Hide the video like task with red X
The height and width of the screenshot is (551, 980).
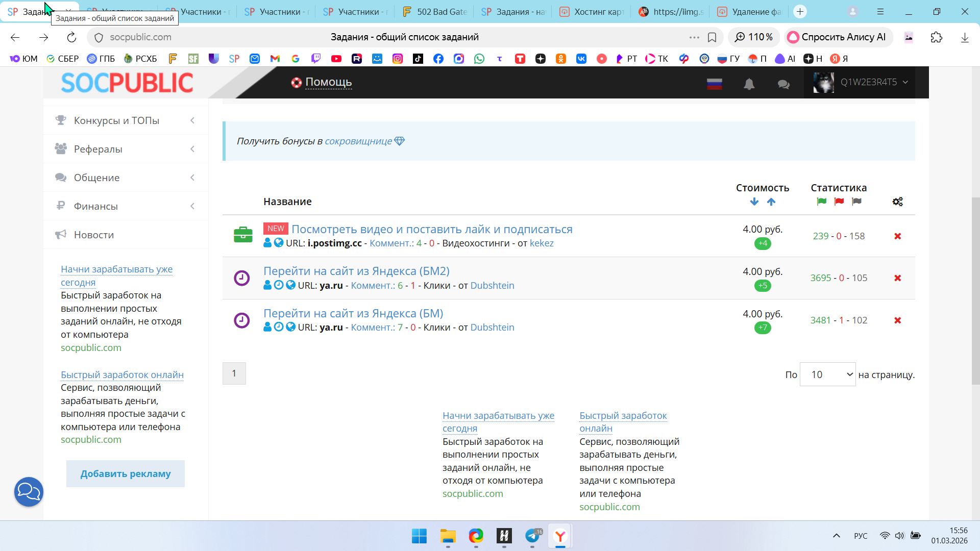tap(897, 236)
